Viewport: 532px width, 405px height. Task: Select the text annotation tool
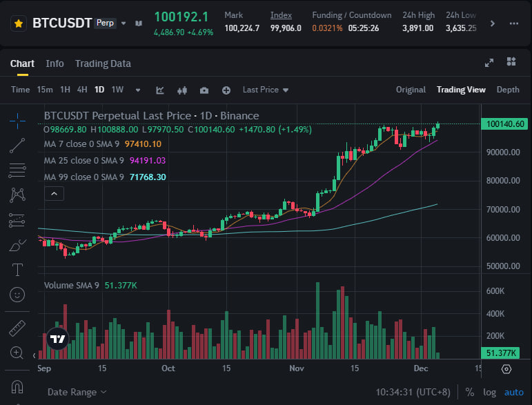[17, 270]
